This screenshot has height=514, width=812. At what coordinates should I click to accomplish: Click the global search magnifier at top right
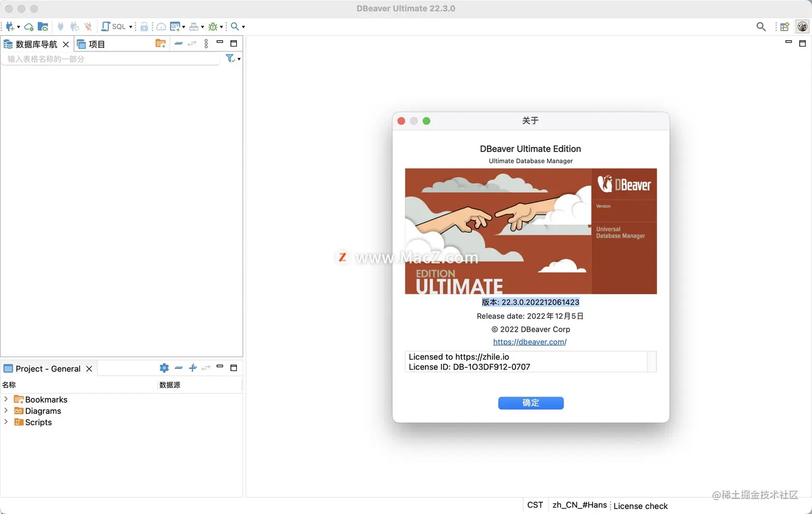pyautogui.click(x=761, y=26)
